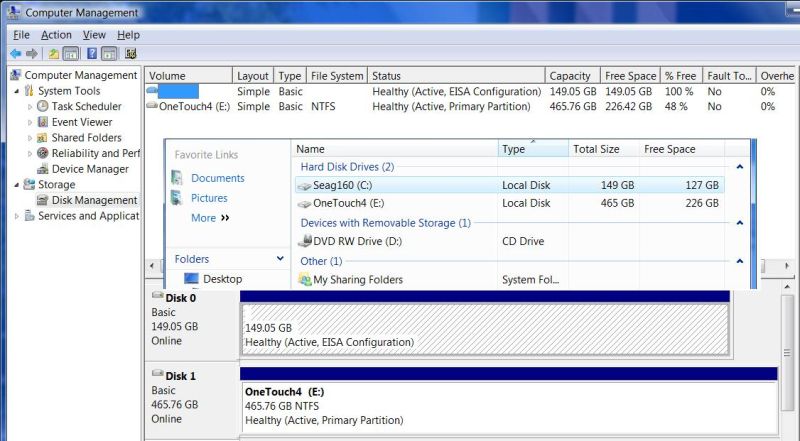Sort explorer list by Total Size column
The image size is (800, 441).
point(604,149)
